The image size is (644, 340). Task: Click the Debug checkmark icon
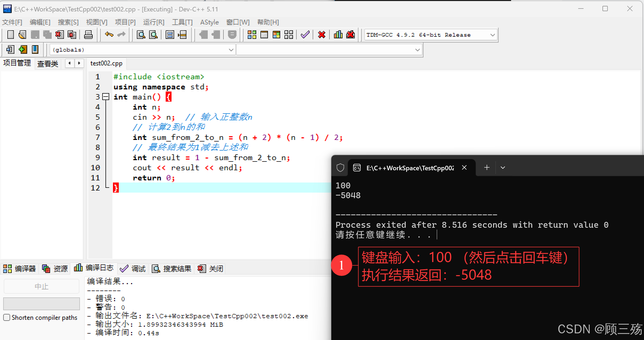pyautogui.click(x=305, y=35)
